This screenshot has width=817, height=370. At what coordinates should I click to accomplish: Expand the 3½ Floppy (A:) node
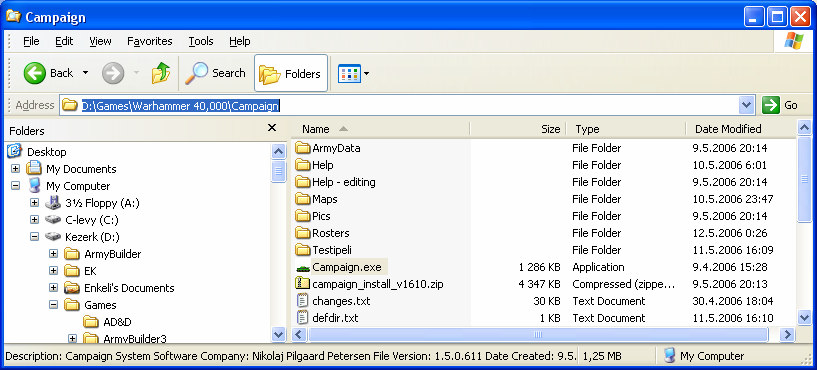point(34,203)
